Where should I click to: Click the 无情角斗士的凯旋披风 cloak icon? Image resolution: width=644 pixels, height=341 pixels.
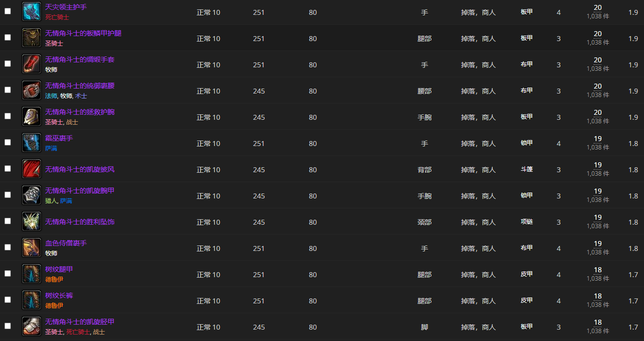(x=32, y=169)
